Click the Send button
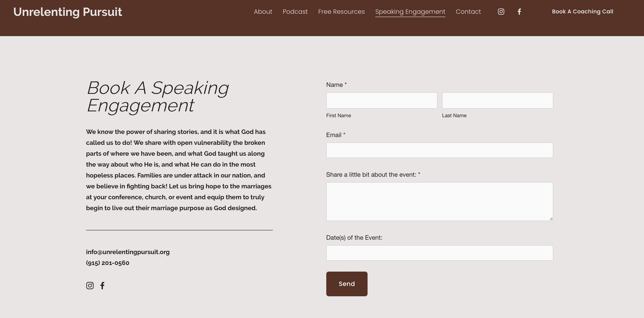This screenshot has height=318, width=644. [347, 284]
